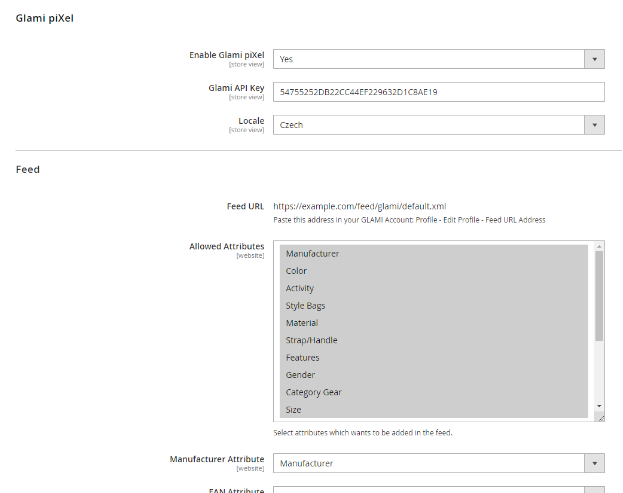Click the Allowed Attributes scrollbar thumb
The height and width of the screenshot is (493, 623).
click(599, 296)
